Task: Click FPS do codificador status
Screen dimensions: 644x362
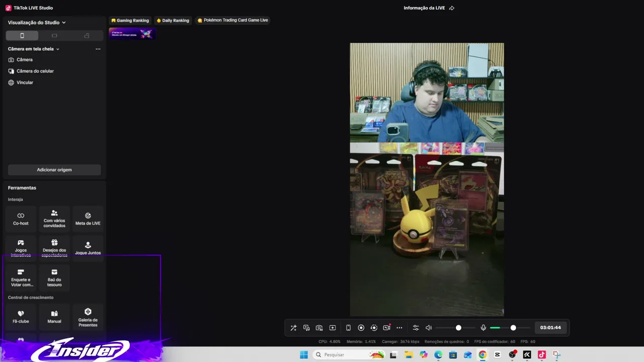Action: [x=495, y=341]
